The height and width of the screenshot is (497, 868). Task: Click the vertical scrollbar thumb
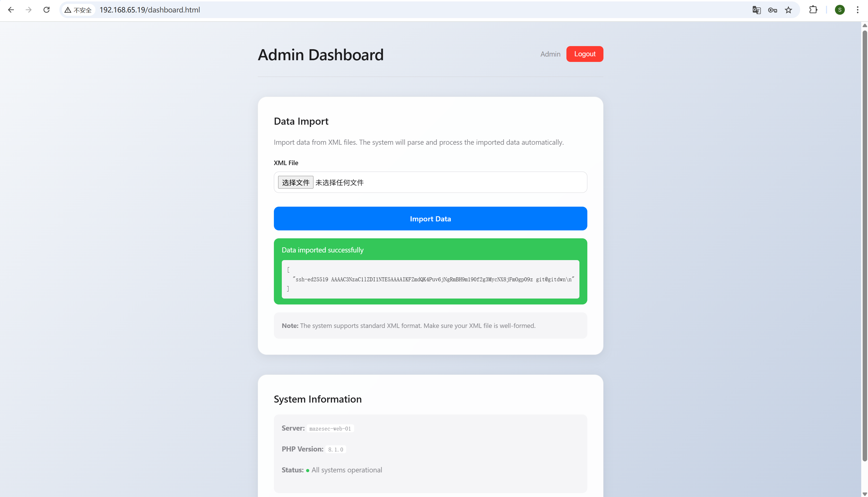865,246
